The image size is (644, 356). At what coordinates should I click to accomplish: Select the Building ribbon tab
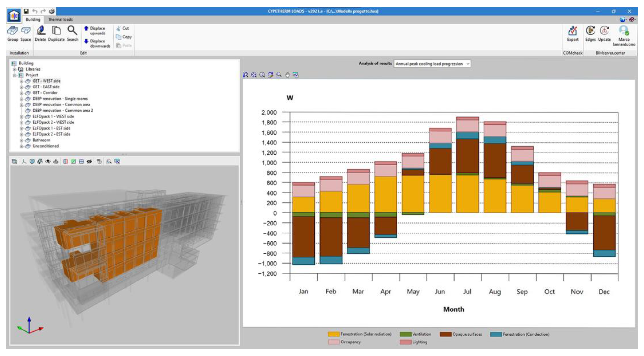coord(33,19)
